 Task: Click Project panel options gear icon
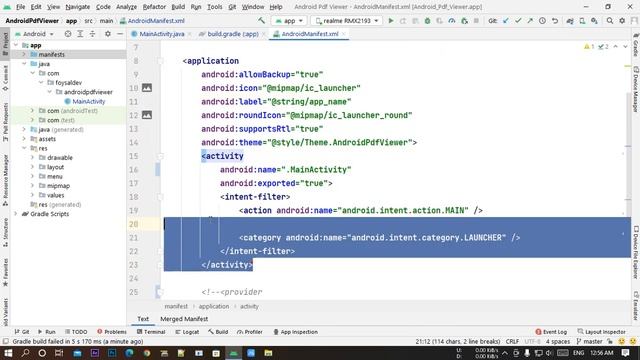click(x=108, y=34)
